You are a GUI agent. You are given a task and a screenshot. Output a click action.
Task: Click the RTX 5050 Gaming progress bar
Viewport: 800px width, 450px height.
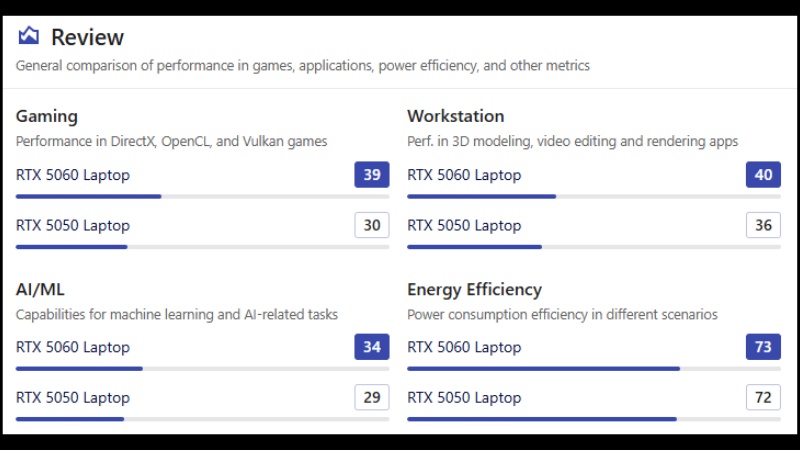coord(203,247)
